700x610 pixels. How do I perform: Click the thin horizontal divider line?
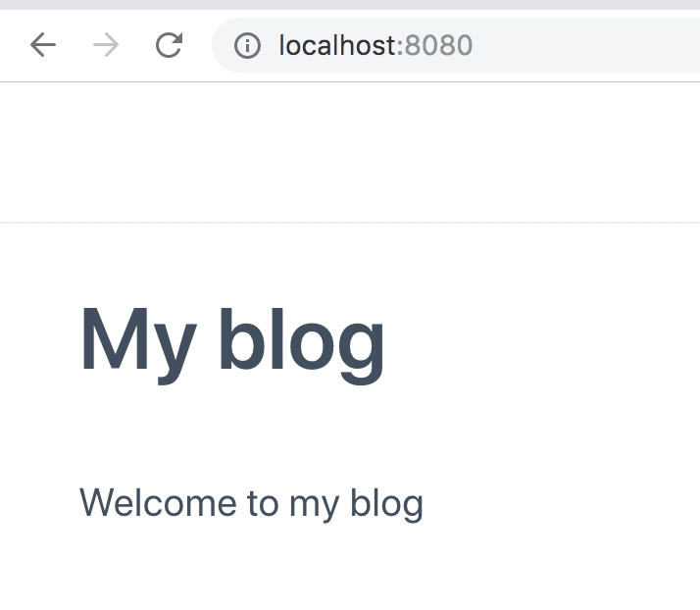coord(350,222)
